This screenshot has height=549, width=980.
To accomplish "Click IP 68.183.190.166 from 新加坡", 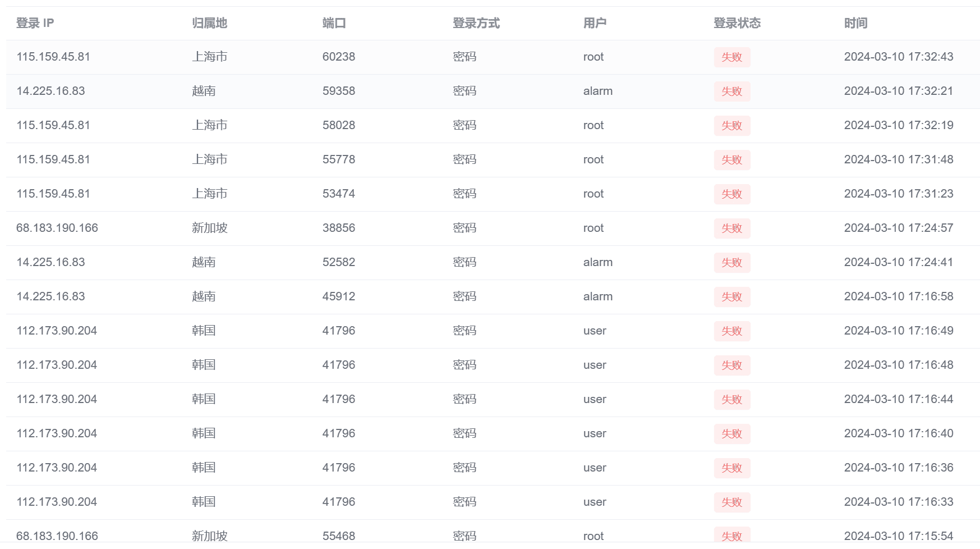I will (x=57, y=228).
